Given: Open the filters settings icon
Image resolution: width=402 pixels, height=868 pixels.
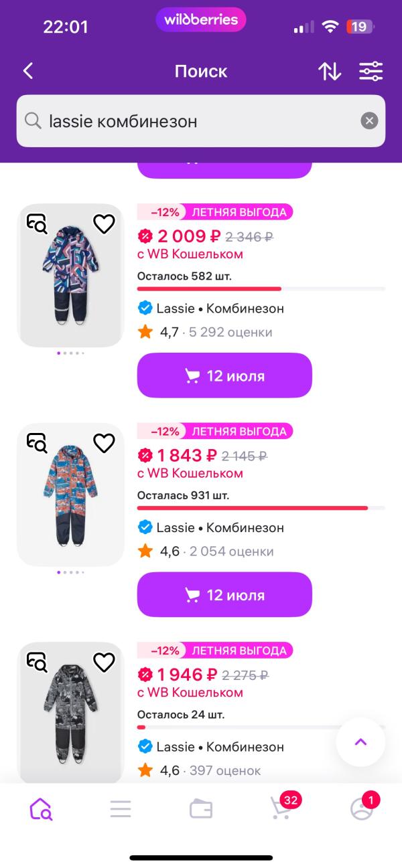Looking at the screenshot, I should click(x=371, y=71).
